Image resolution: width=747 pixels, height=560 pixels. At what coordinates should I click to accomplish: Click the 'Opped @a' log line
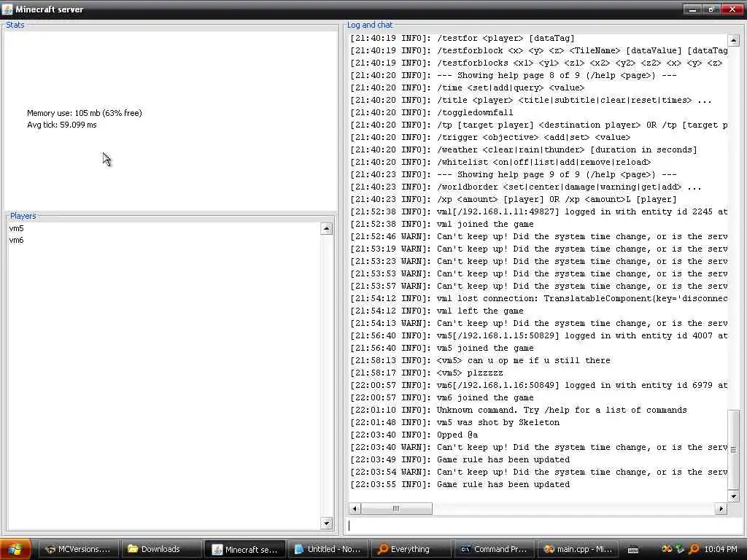click(414, 435)
